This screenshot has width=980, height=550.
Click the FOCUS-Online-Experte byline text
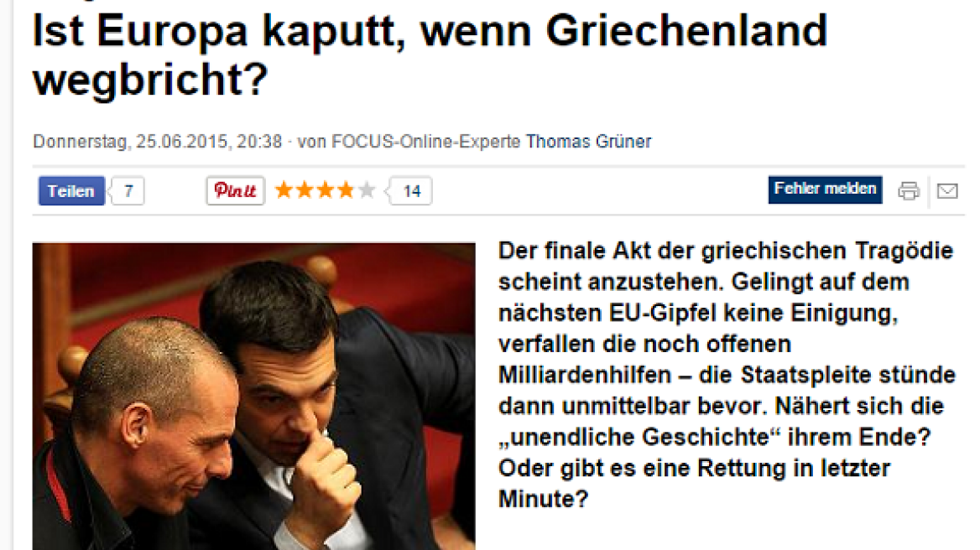click(x=425, y=142)
